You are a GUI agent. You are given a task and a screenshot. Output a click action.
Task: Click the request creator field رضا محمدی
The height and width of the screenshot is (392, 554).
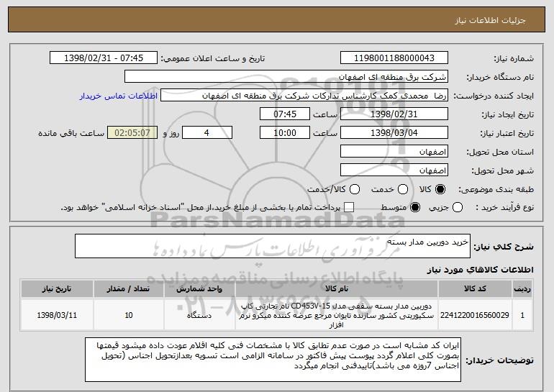[x=304, y=96]
